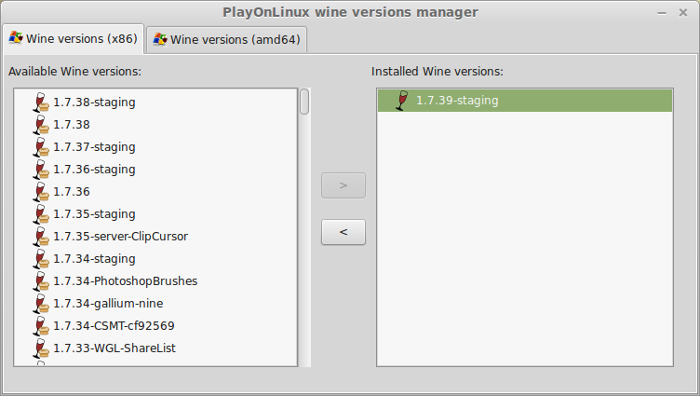Click wine icon beside 1.7.37-staging
The image size is (700, 396).
click(x=41, y=147)
